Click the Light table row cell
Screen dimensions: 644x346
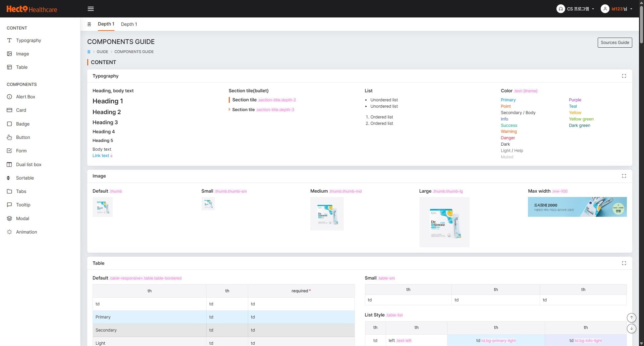click(x=149, y=342)
